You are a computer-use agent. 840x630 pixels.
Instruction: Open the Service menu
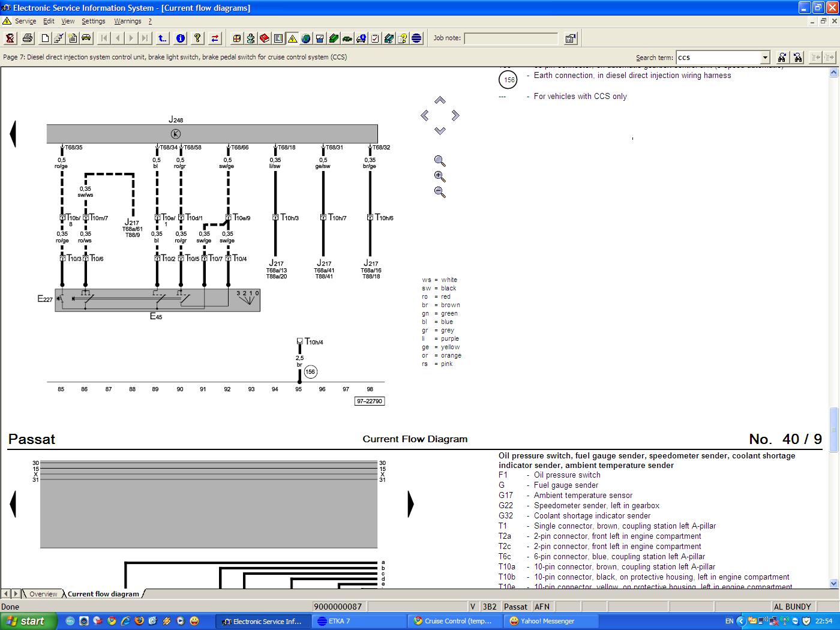pos(25,21)
